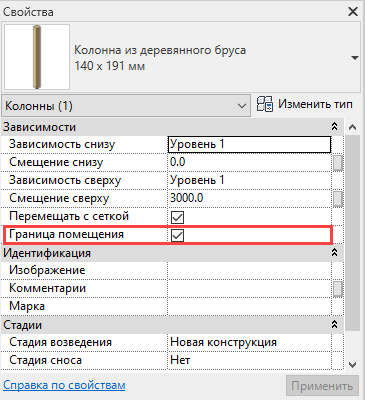Open the Колонны (1) filter dropdown
The height and width of the screenshot is (400, 365).
pos(126,106)
